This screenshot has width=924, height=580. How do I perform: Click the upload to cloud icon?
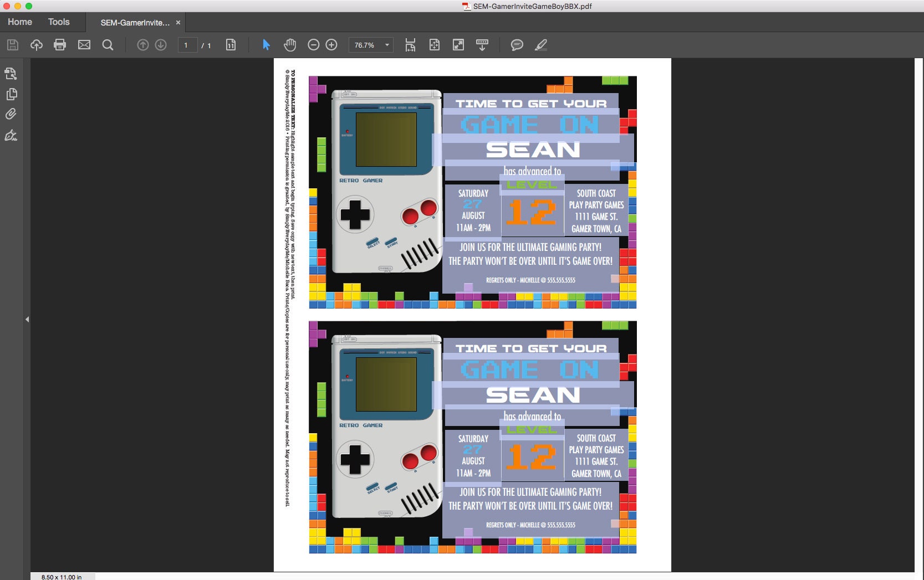pyautogui.click(x=37, y=45)
